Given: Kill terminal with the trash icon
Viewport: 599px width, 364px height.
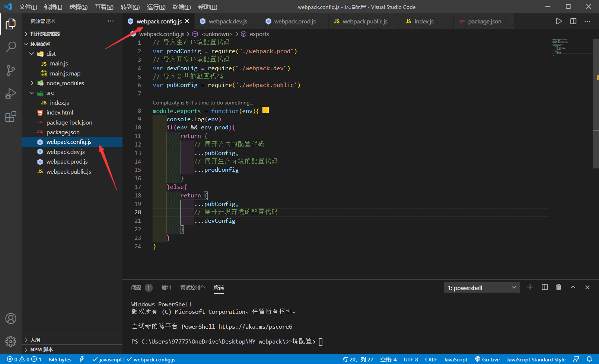Looking at the screenshot, I should 558,287.
